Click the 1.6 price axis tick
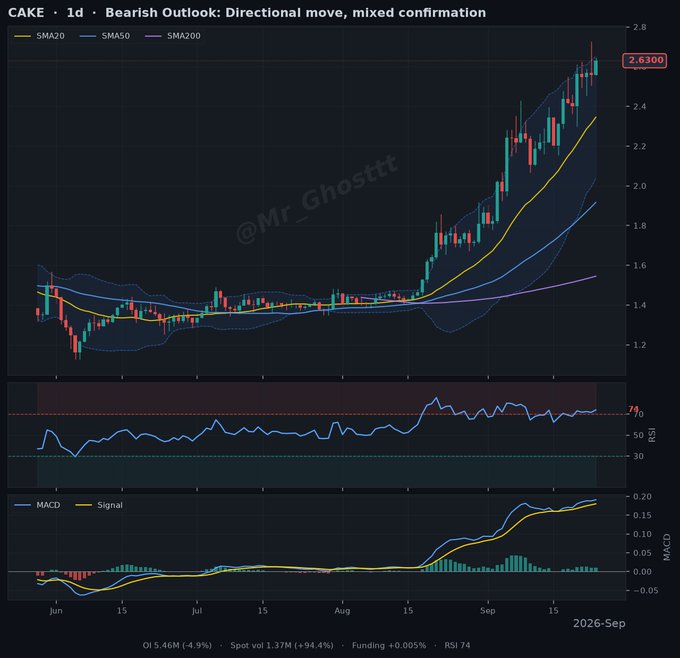 coord(639,265)
